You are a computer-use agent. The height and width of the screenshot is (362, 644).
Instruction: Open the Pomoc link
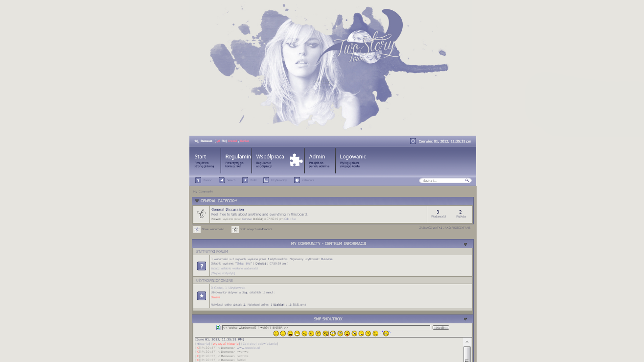[207, 180]
